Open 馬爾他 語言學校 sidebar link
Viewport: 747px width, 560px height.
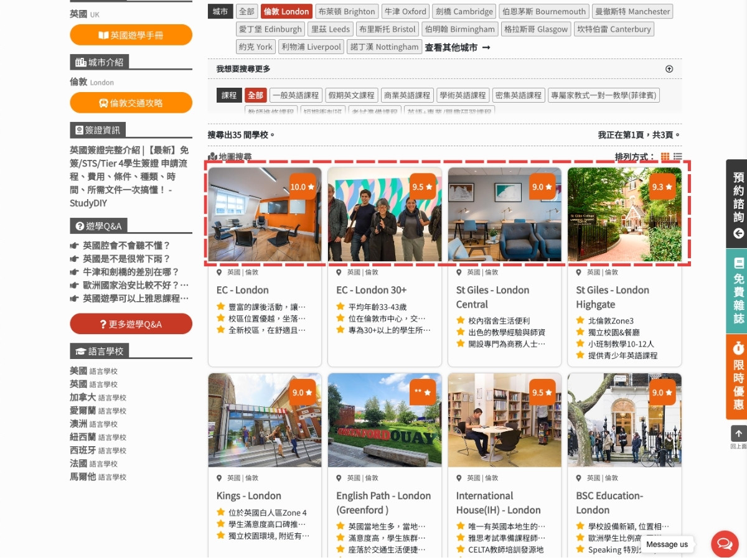click(x=98, y=477)
